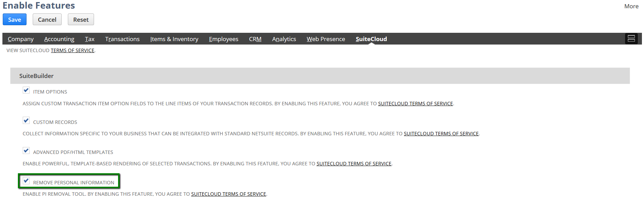Select the Tax tab
The height and width of the screenshot is (204, 644).
click(x=90, y=39)
